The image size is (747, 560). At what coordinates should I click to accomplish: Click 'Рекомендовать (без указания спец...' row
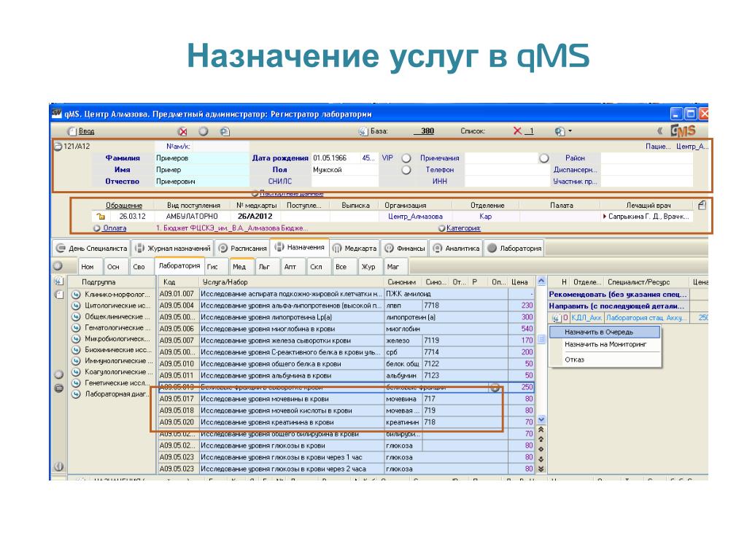617,295
